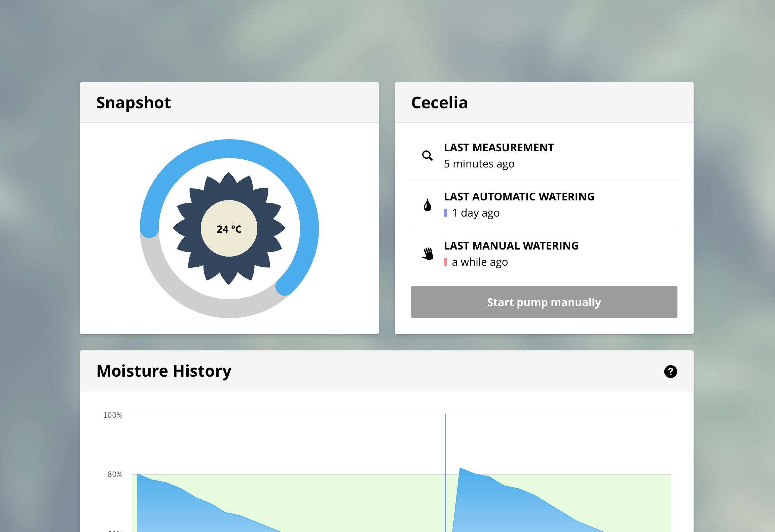Screen dimensions: 775x532
Task: Click the purple legend marker beside '1 day ago'
Action: point(445,213)
